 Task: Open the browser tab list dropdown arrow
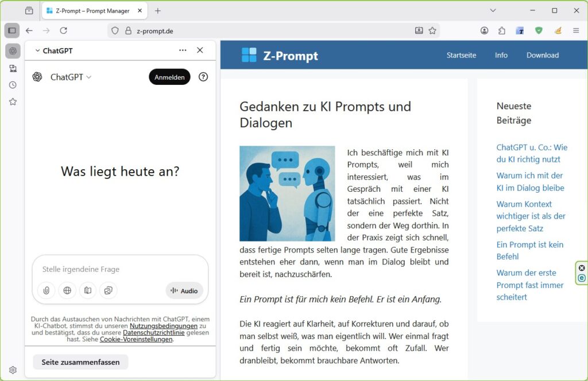(x=493, y=10)
